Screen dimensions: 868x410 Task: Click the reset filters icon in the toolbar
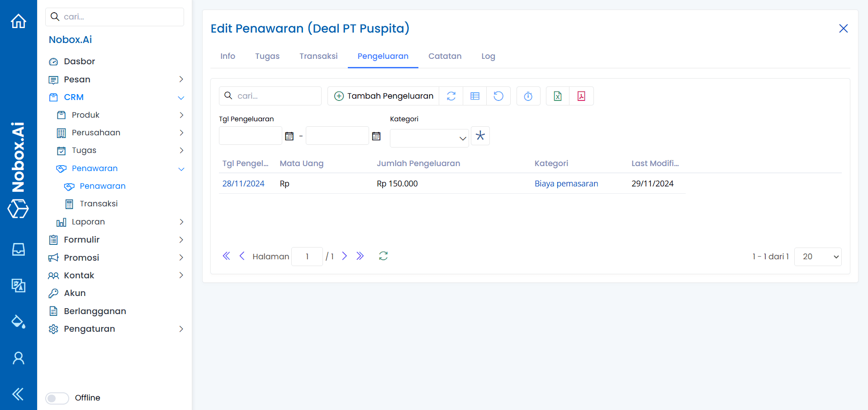498,96
